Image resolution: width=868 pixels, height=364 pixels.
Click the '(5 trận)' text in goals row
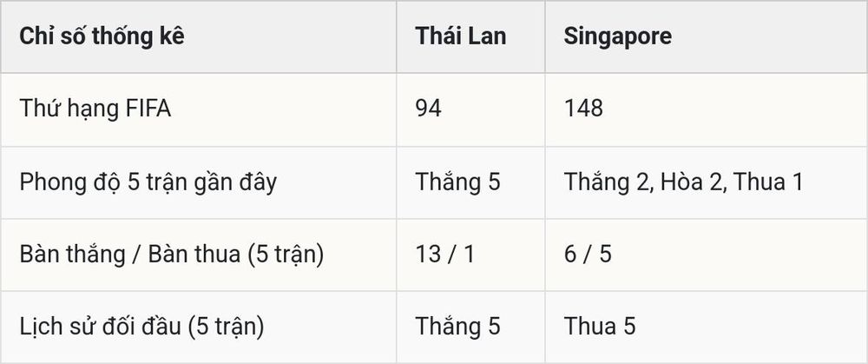(286, 255)
